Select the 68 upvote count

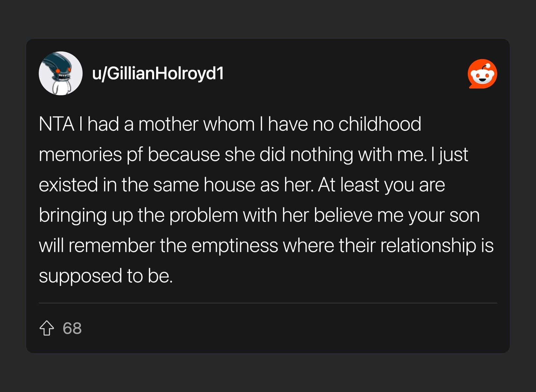pyautogui.click(x=72, y=328)
